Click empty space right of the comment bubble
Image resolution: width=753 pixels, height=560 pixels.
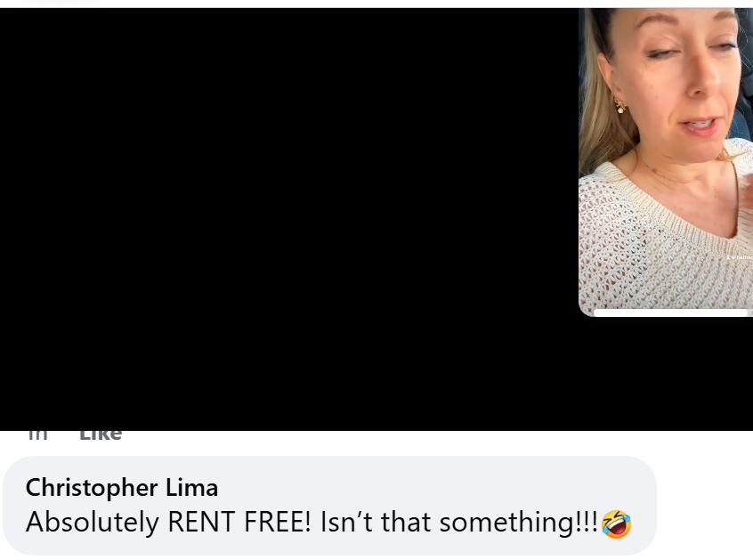tap(705, 506)
